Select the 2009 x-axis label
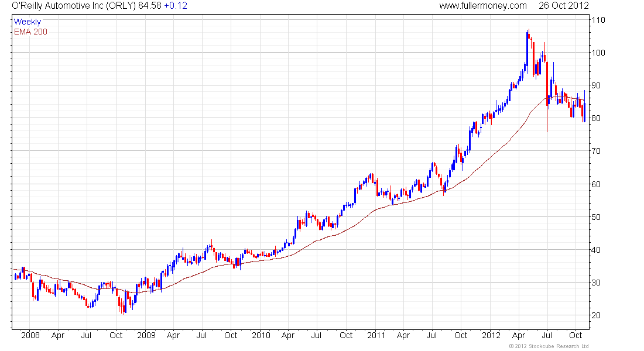644x351 pixels. point(146,335)
